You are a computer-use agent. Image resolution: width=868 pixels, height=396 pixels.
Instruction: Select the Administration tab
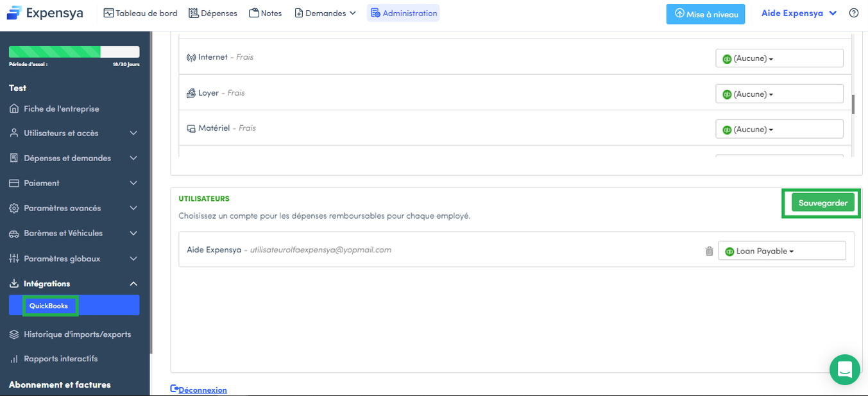click(x=404, y=13)
